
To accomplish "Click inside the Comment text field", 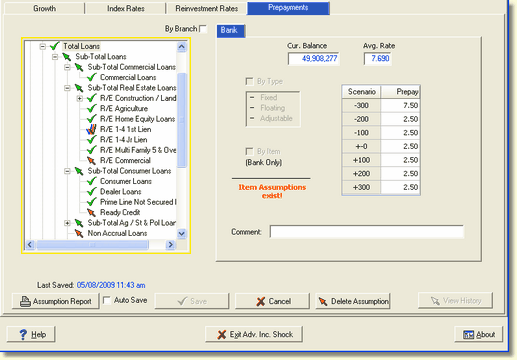I will pyautogui.click(x=367, y=232).
